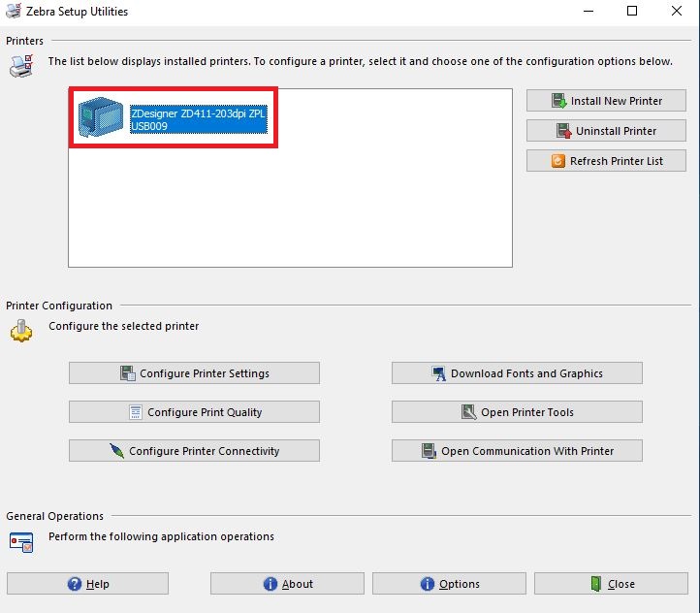The width and height of the screenshot is (700, 613).
Task: Click the Printers section printer icon
Action: [x=21, y=66]
